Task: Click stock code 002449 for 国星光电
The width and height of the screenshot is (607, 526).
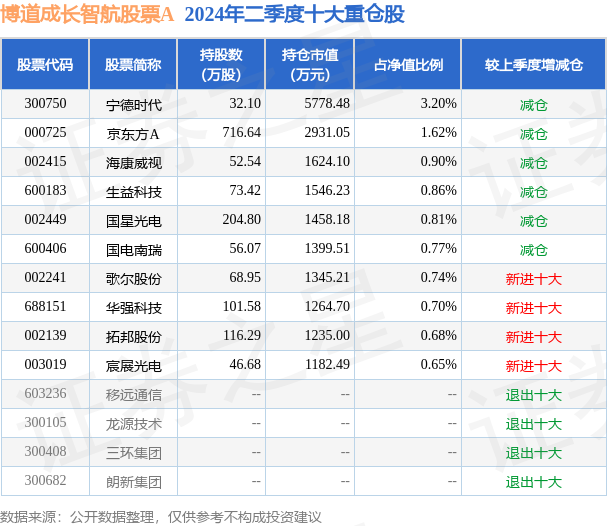Action: (45, 220)
